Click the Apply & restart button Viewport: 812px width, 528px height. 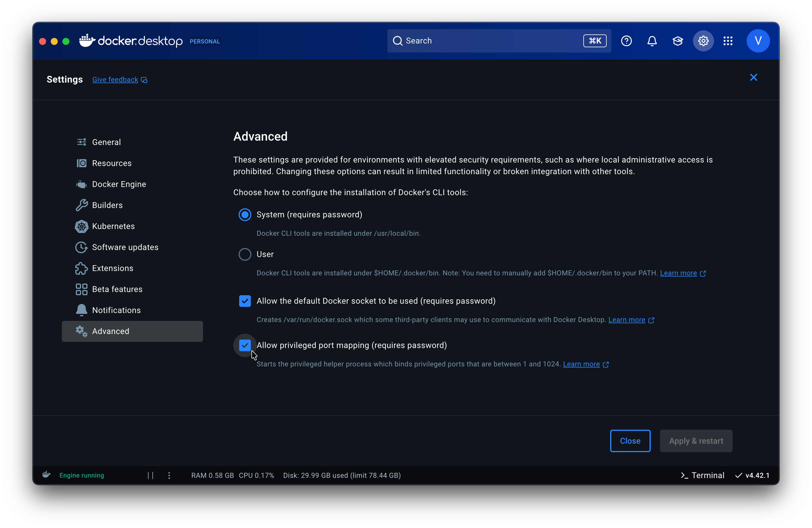(x=696, y=440)
